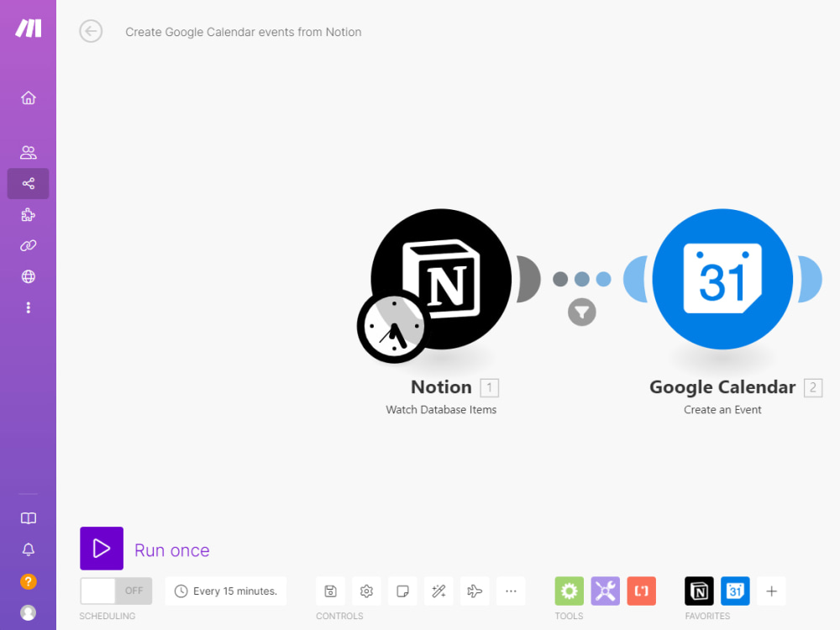
Task: Open the Webhooks globe icon
Action: coord(29,276)
